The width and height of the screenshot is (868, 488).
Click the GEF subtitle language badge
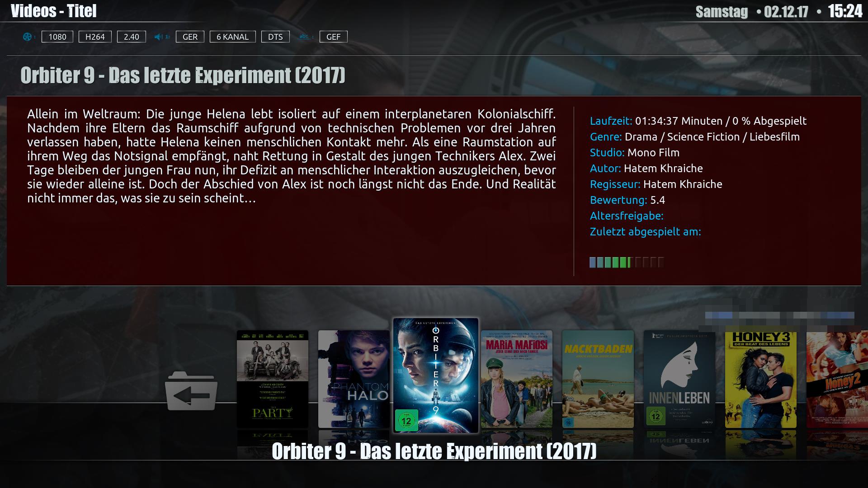click(334, 37)
